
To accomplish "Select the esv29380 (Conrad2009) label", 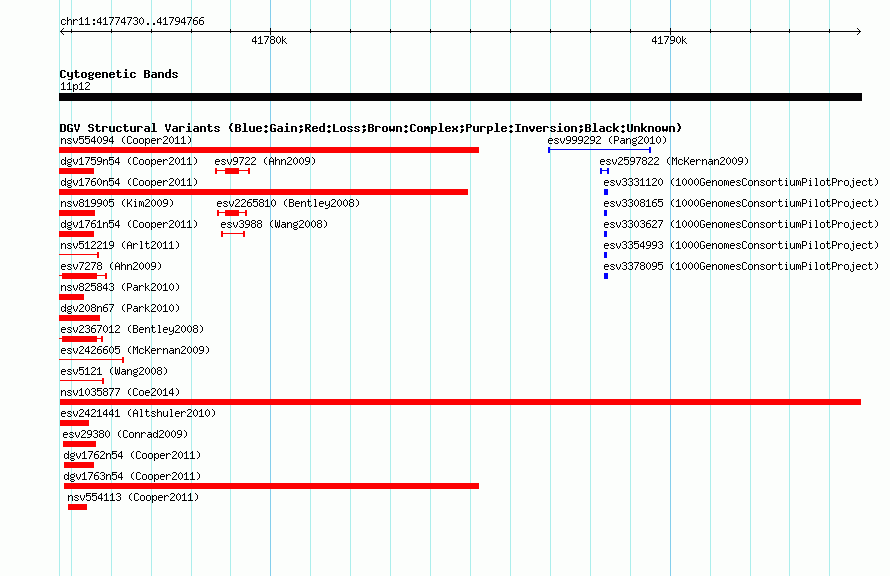I will coord(125,434).
